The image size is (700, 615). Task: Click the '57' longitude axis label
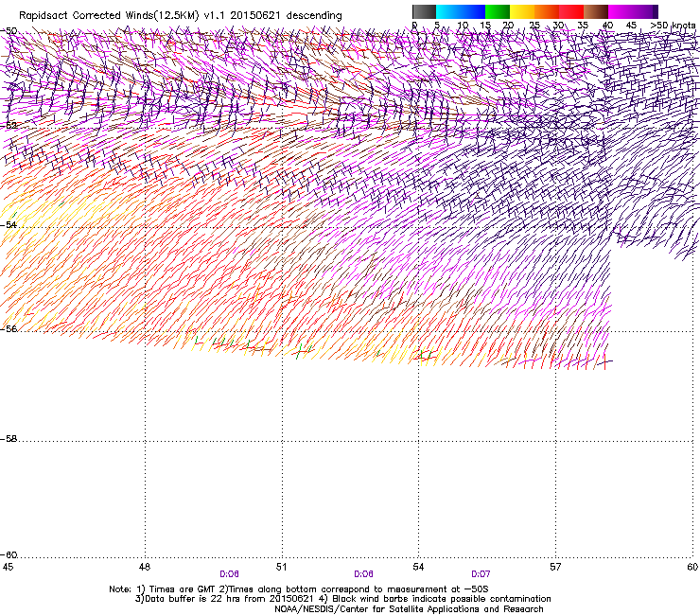(x=555, y=567)
